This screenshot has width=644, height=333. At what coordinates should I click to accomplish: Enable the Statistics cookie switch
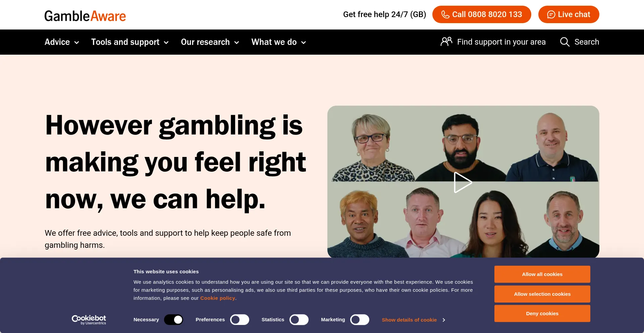pos(299,320)
